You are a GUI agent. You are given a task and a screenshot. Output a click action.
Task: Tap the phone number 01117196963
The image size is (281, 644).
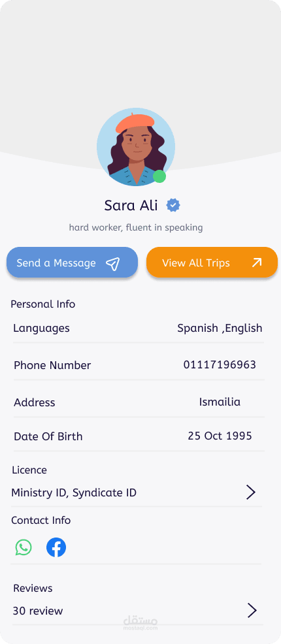click(220, 364)
